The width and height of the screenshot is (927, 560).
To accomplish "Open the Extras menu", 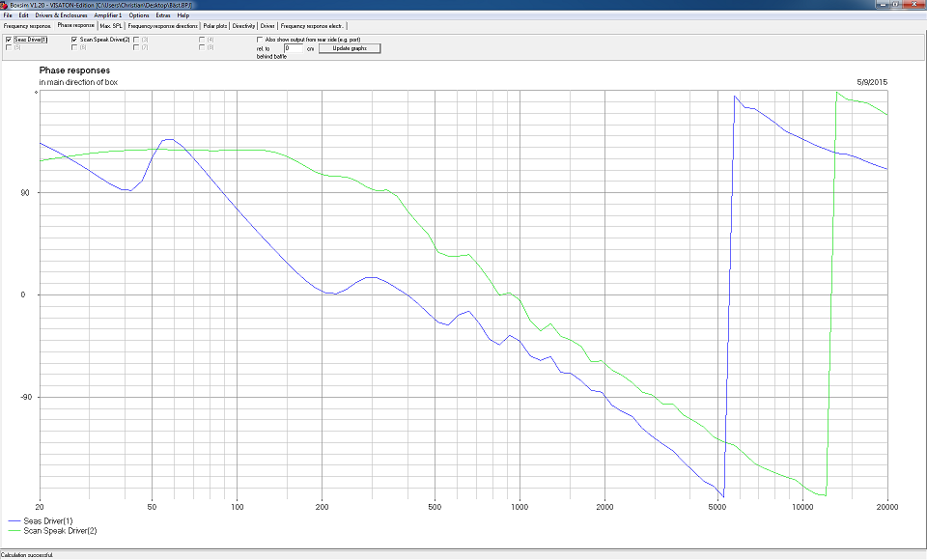I will [x=163, y=15].
